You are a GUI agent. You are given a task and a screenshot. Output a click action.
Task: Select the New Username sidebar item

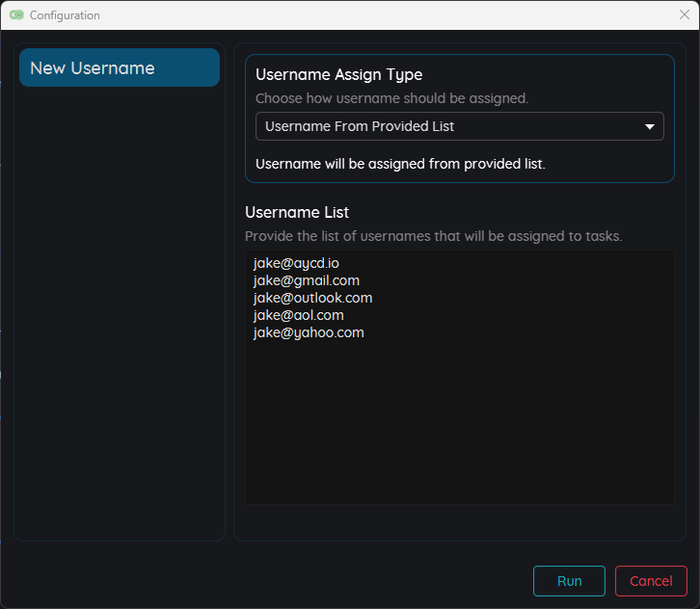[x=120, y=68]
